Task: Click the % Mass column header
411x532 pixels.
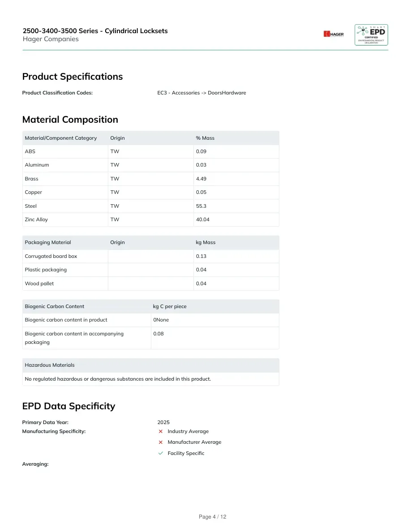Action: [x=205, y=138]
